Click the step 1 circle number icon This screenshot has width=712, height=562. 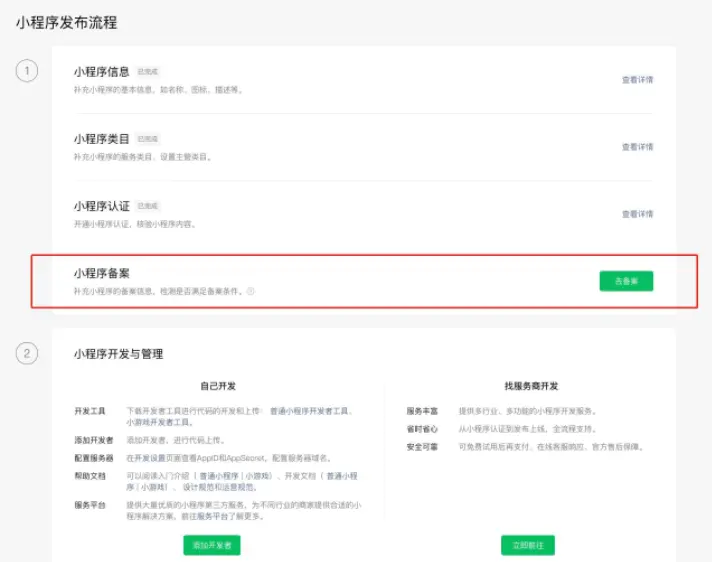point(27,71)
